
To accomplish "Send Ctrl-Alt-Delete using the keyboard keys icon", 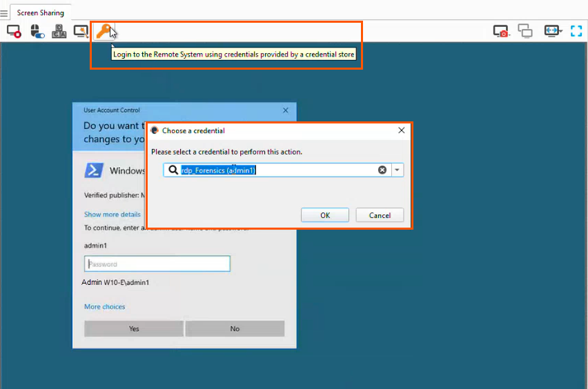I will [x=59, y=31].
